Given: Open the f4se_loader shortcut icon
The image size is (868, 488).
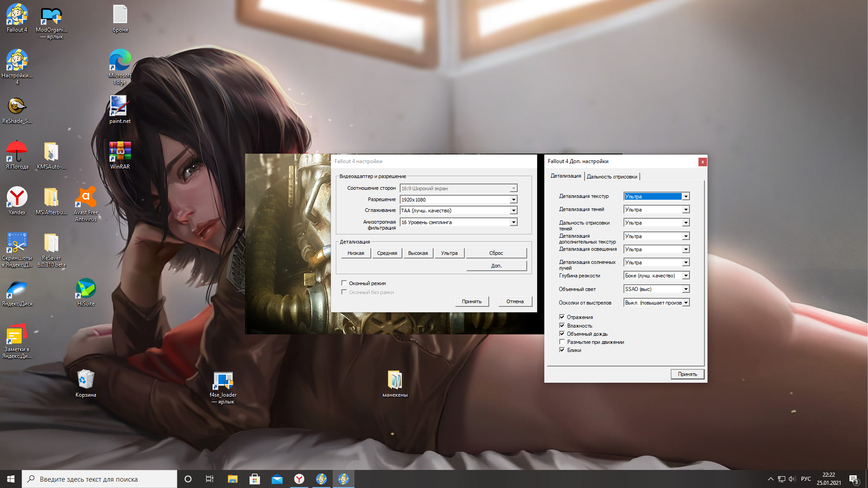Looking at the screenshot, I should 223,381.
